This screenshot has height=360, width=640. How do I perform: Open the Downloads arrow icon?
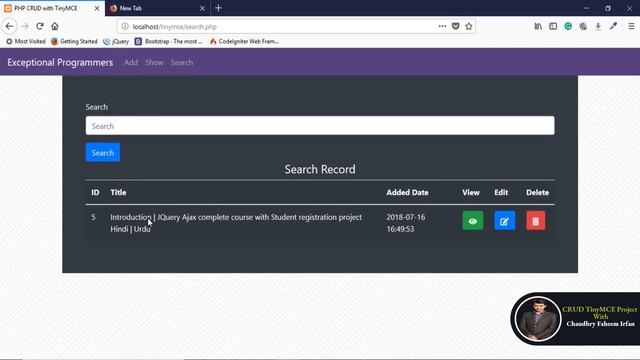(598, 27)
